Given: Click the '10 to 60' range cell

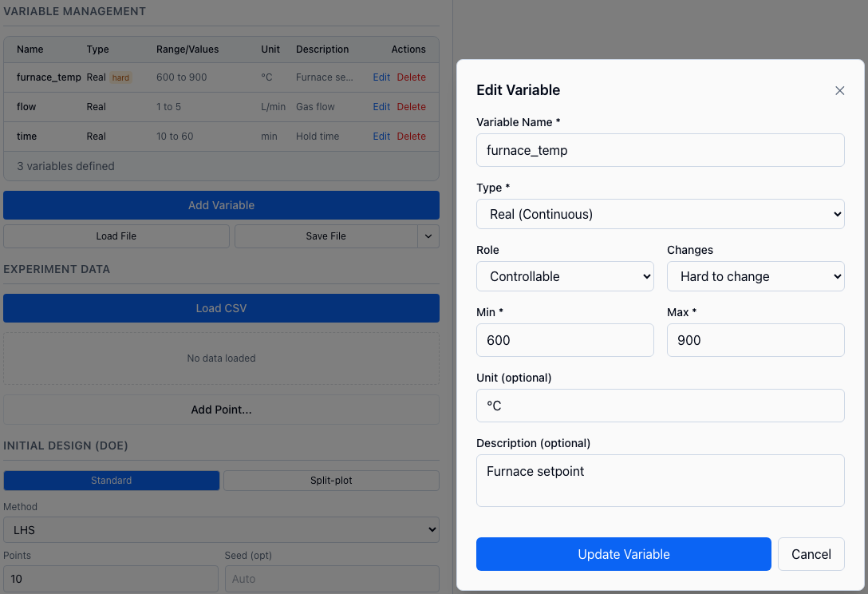Looking at the screenshot, I should (175, 137).
